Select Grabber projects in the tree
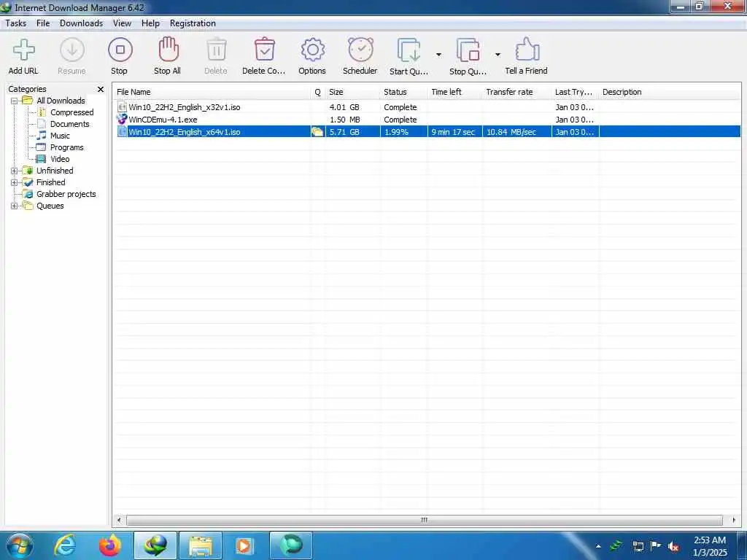This screenshot has height=560, width=747. coord(66,194)
